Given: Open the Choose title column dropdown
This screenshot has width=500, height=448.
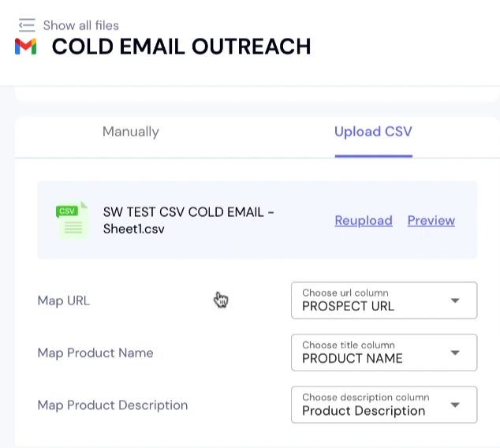Looking at the screenshot, I should click(371, 353).
